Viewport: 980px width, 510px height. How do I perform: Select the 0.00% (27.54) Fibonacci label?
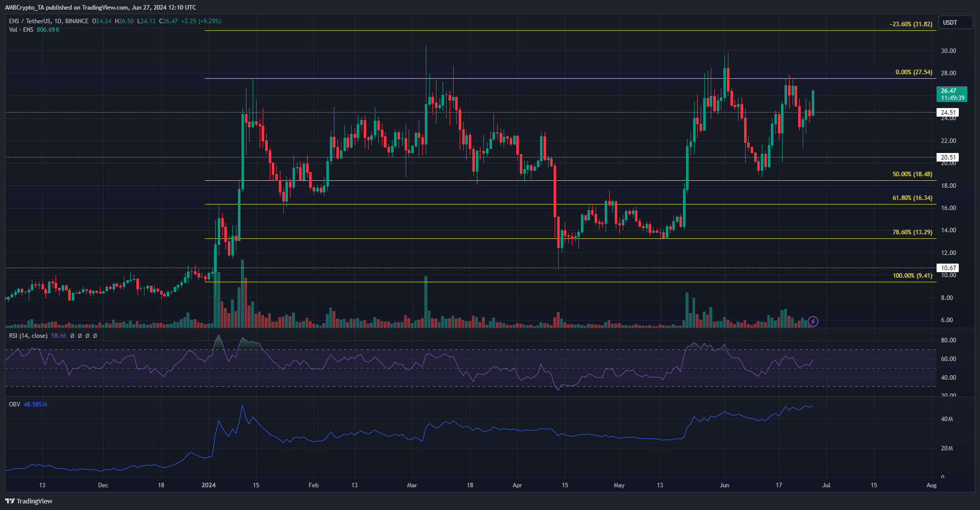(x=914, y=72)
